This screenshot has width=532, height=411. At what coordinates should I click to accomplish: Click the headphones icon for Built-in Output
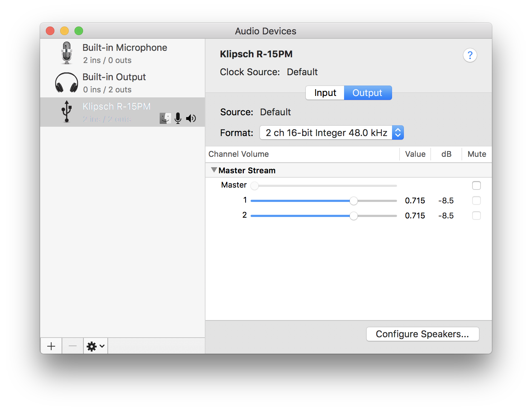(67, 82)
